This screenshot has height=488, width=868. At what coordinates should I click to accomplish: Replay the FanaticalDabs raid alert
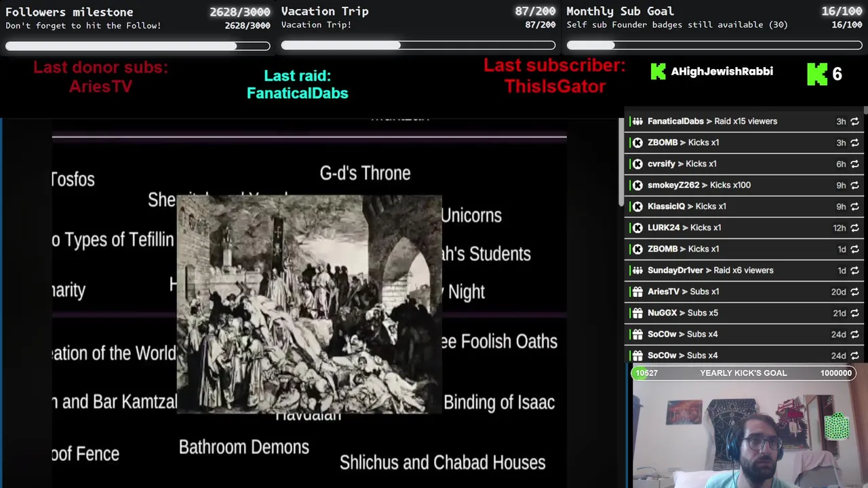click(854, 121)
